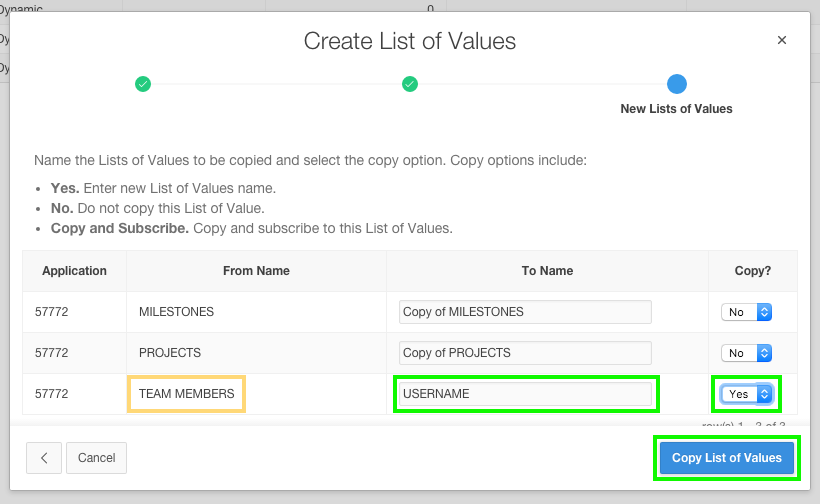The height and width of the screenshot is (504, 820).
Task: Click the second completed wizard step checkmark
Action: (410, 84)
